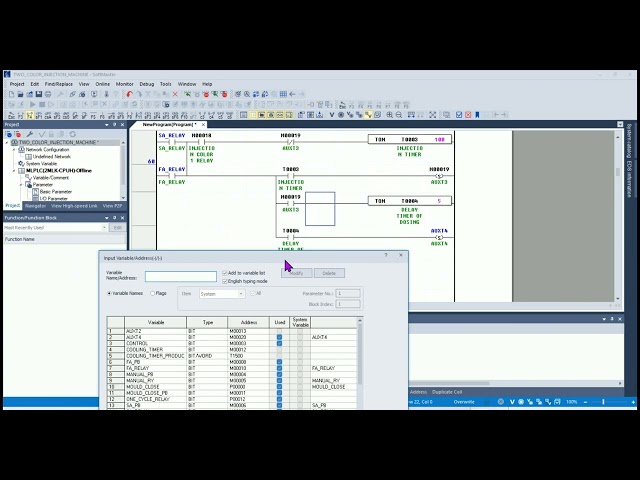The width and height of the screenshot is (640, 480).
Task: Open editor tab list dropdown arrow
Action: click(620, 124)
